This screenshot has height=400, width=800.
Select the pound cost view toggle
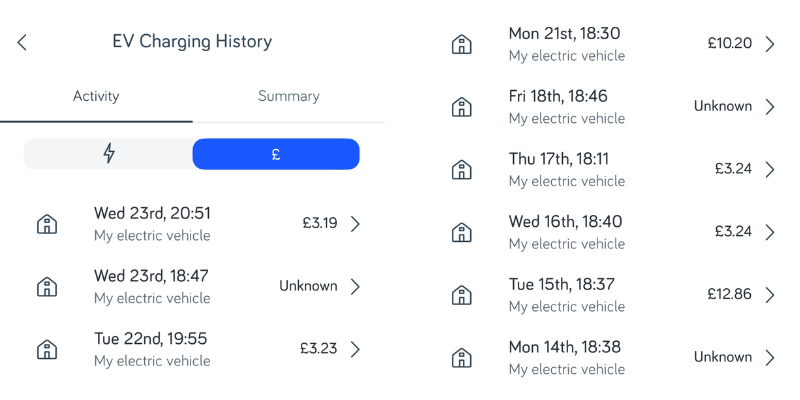pyautogui.click(x=276, y=154)
